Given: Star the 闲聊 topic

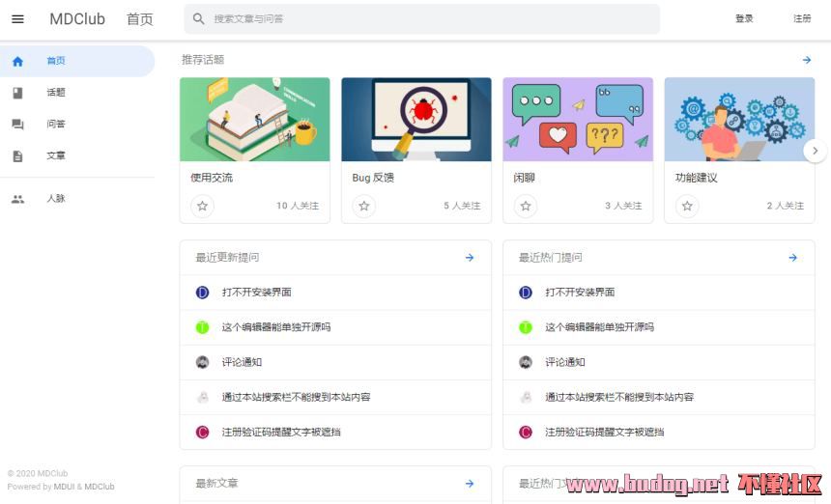Looking at the screenshot, I should (526, 206).
